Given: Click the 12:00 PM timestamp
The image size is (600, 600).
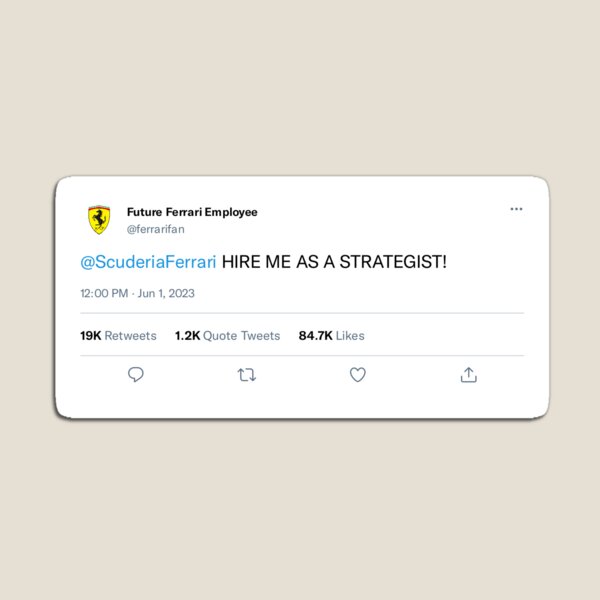Looking at the screenshot, I should (x=104, y=294).
